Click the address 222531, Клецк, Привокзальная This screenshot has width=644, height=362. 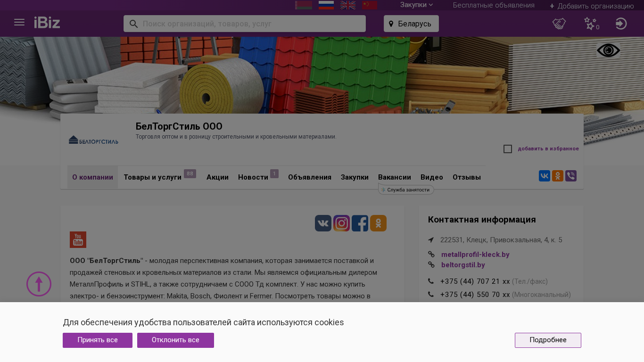(x=501, y=240)
